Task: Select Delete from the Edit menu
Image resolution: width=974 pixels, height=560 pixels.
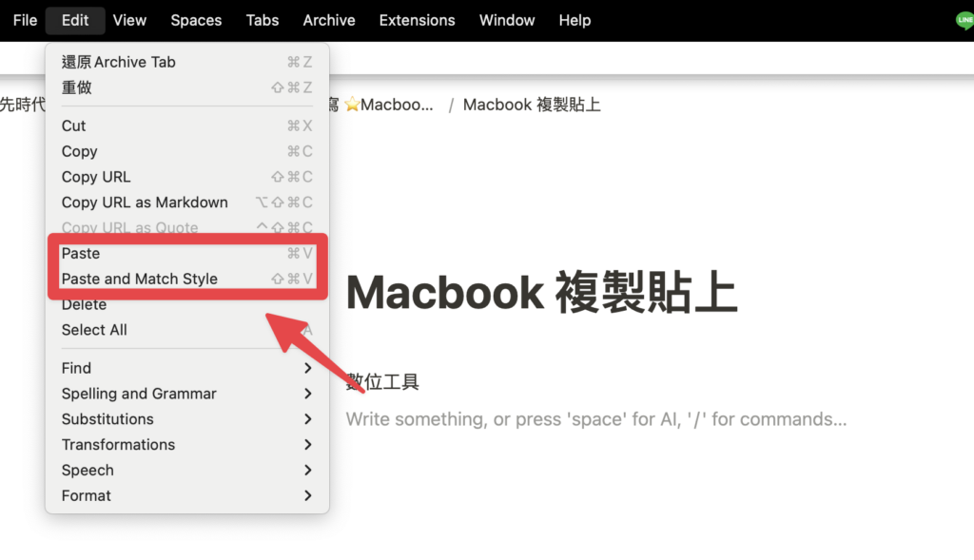Action: [x=187, y=305]
